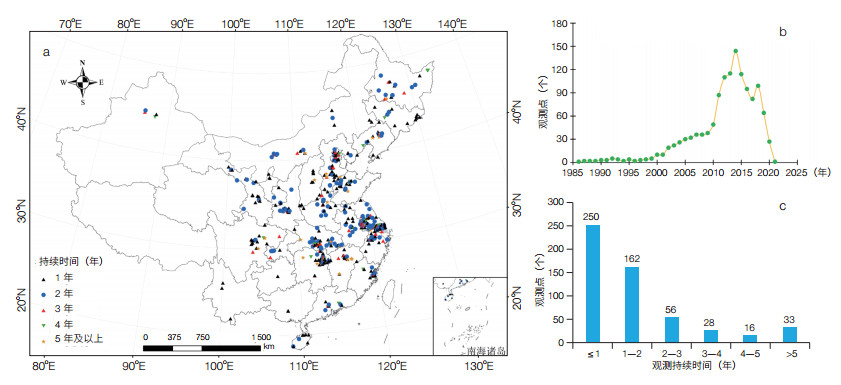Screen dimensions: 841x385
Task: Click the red triangle 3年 legend symbol
Action: pos(45,309)
